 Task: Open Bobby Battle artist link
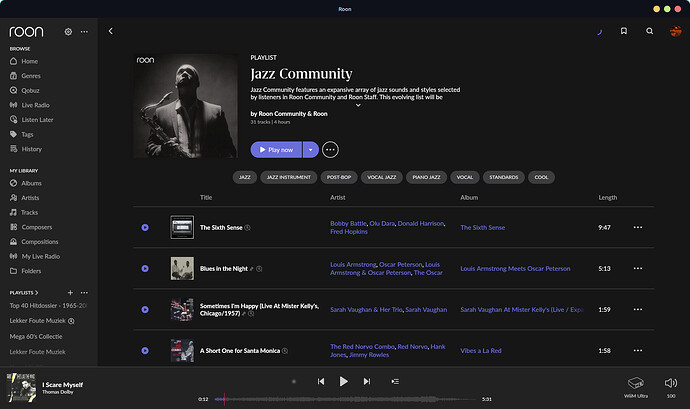pyautogui.click(x=348, y=224)
